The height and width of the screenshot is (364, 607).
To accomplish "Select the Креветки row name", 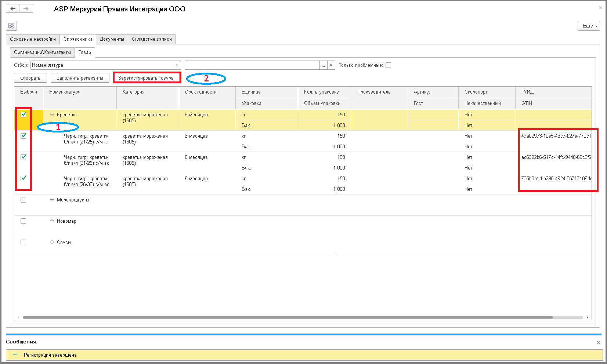I will (x=67, y=115).
